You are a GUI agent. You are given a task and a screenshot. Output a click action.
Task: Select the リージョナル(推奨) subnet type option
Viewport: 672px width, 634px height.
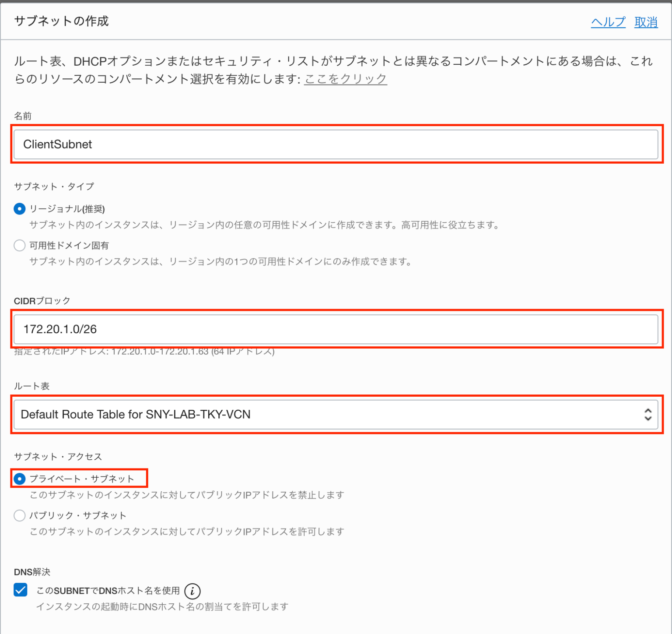(x=19, y=209)
